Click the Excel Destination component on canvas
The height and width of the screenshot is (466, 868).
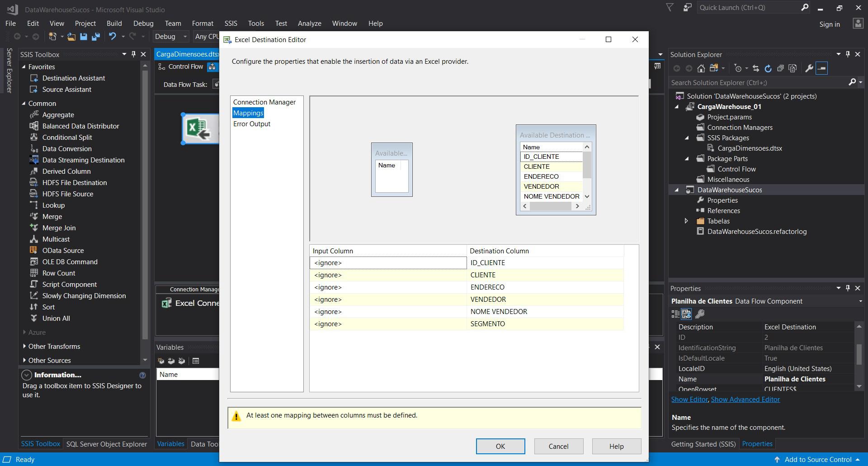[201, 129]
